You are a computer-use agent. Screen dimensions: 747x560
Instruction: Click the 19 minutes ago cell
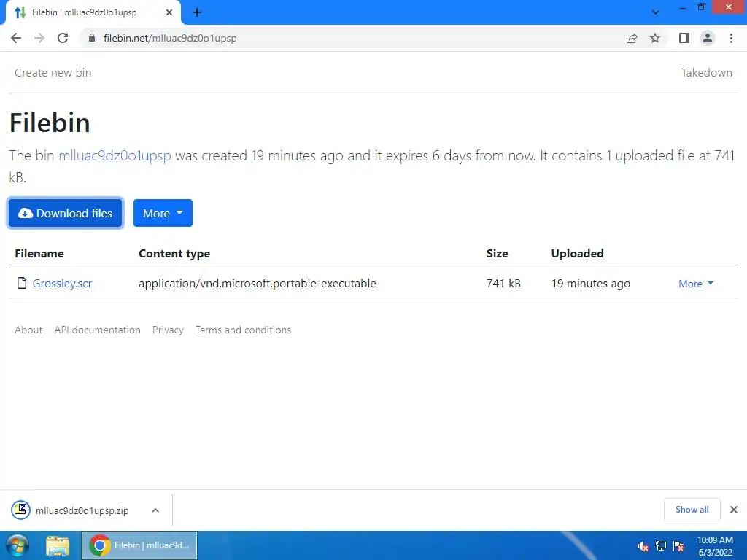pos(590,284)
